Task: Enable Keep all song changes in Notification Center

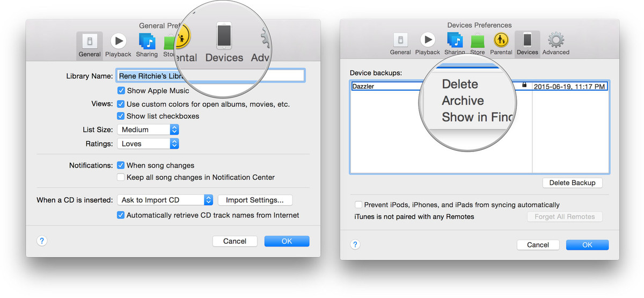Action: 121,177
